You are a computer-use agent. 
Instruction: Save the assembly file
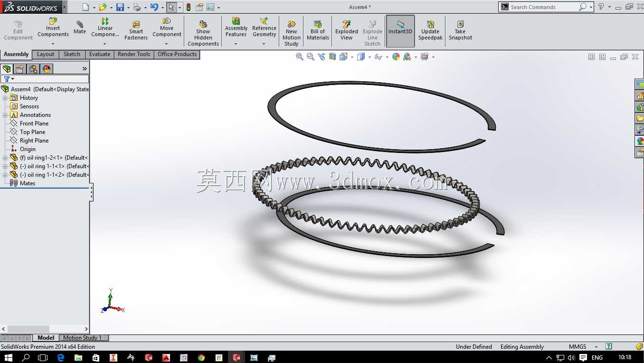point(120,7)
